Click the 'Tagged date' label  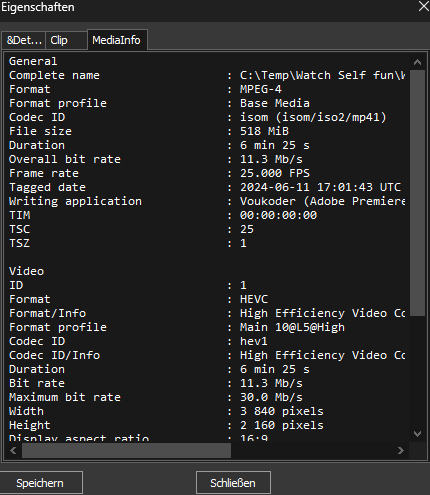(47, 187)
